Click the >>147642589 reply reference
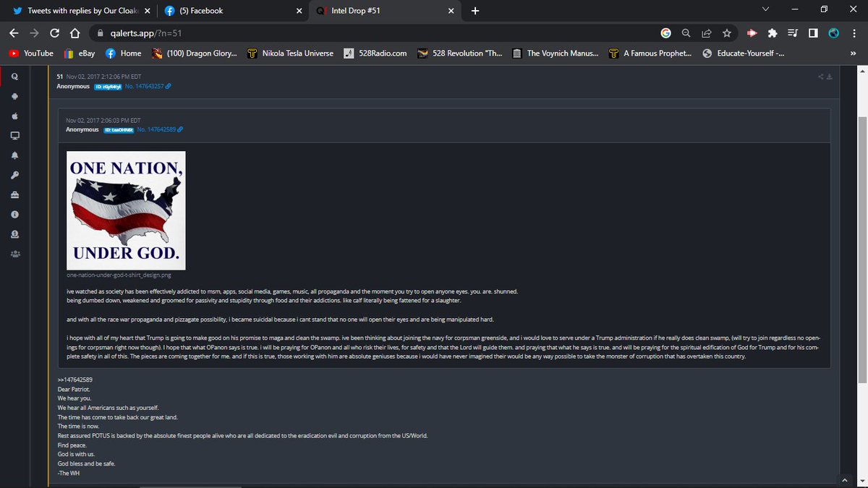Screen dimensions: 868x488 (x=75, y=379)
